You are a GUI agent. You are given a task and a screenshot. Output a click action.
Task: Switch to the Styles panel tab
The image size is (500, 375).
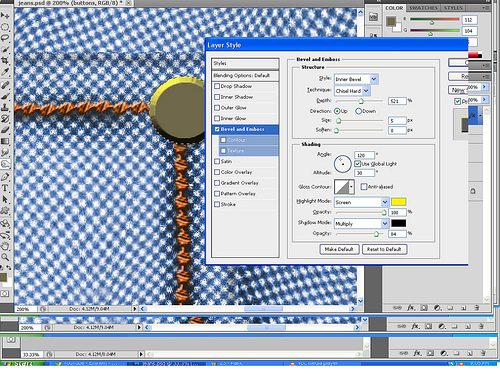tap(453, 8)
